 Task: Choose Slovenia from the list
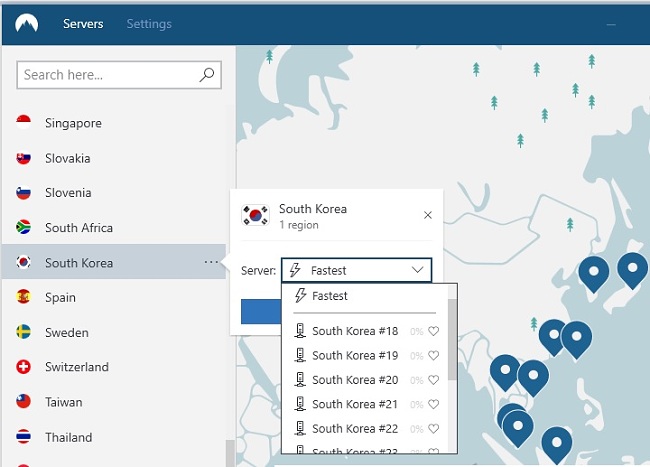tap(114, 193)
